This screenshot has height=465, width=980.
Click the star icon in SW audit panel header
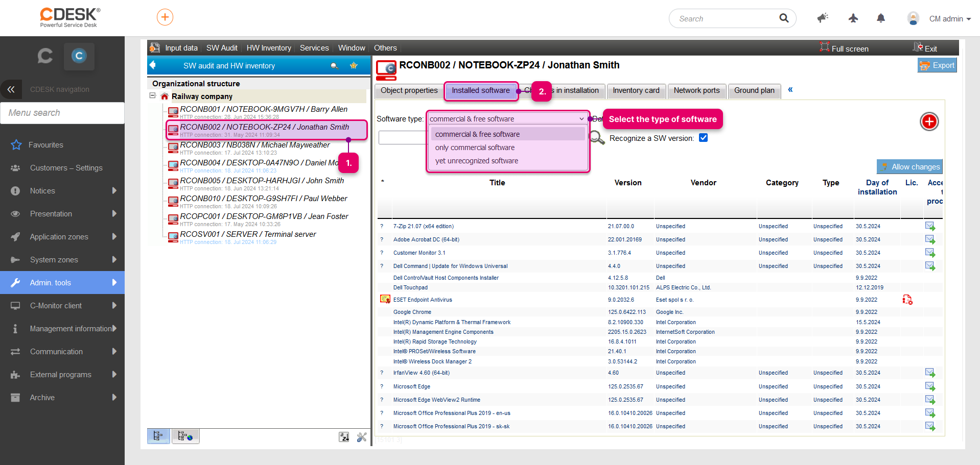pos(354,65)
